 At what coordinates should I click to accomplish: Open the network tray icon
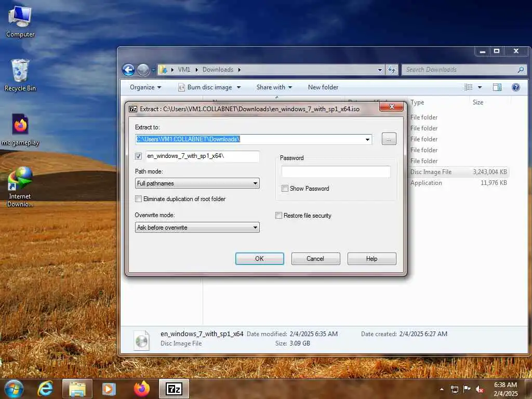(454, 389)
